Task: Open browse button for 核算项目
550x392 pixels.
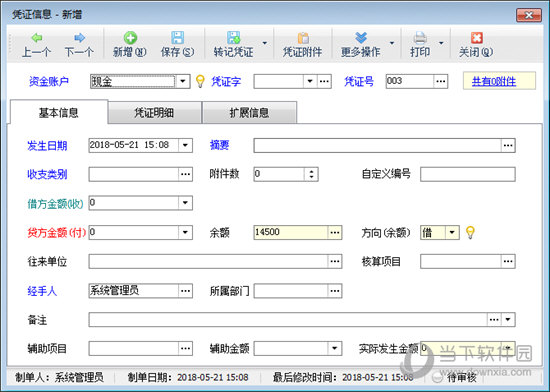Action: pos(508,262)
